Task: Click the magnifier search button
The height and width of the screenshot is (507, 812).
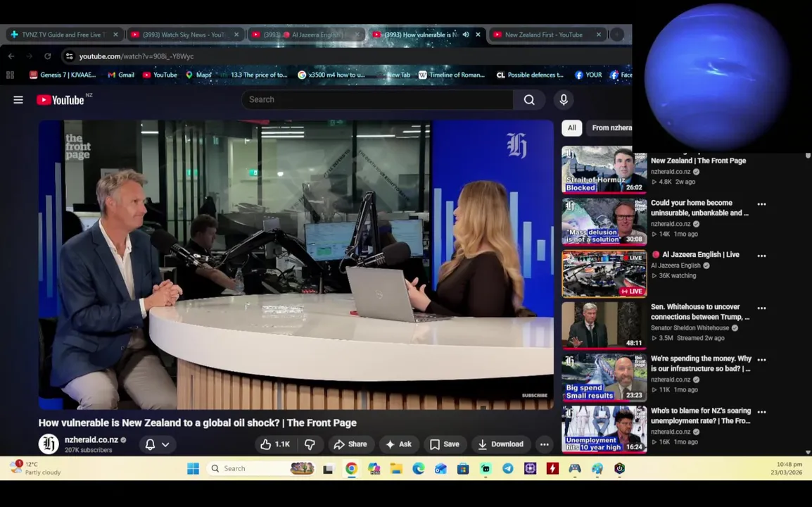Action: (528, 99)
